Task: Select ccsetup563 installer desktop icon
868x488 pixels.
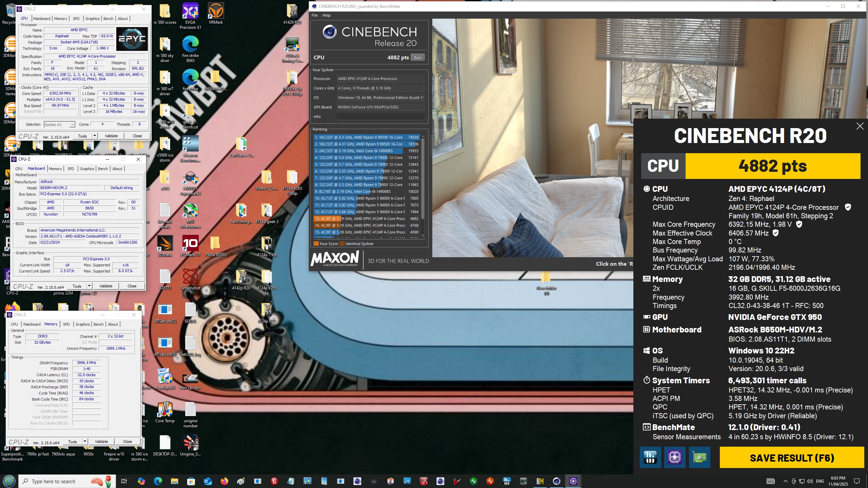Action: tap(165, 379)
